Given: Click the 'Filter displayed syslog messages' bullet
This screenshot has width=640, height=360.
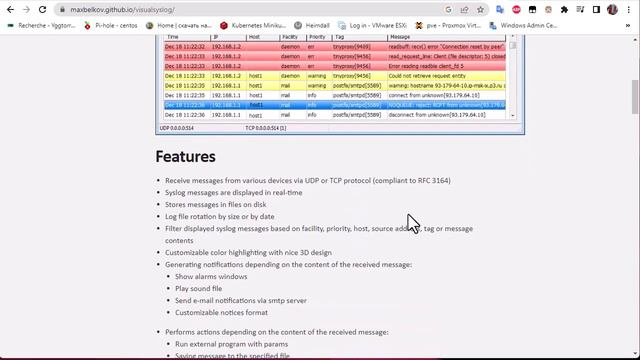Looking at the screenshot, I should [319, 234].
